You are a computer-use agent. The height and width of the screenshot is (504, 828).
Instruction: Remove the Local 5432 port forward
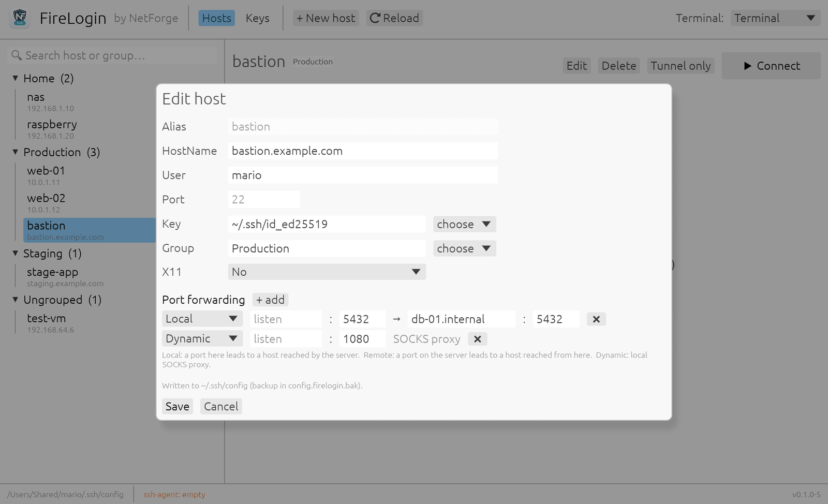pyautogui.click(x=596, y=319)
